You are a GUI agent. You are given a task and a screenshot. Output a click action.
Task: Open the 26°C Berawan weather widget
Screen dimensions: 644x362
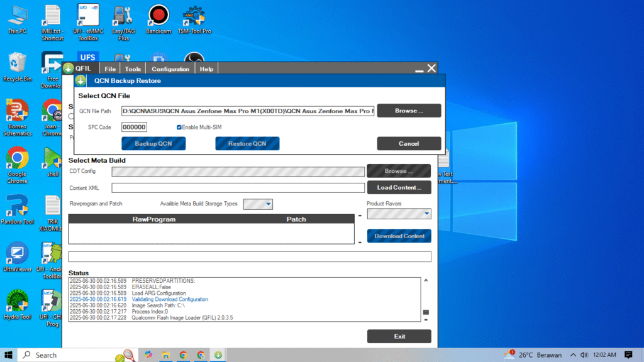tap(533, 355)
